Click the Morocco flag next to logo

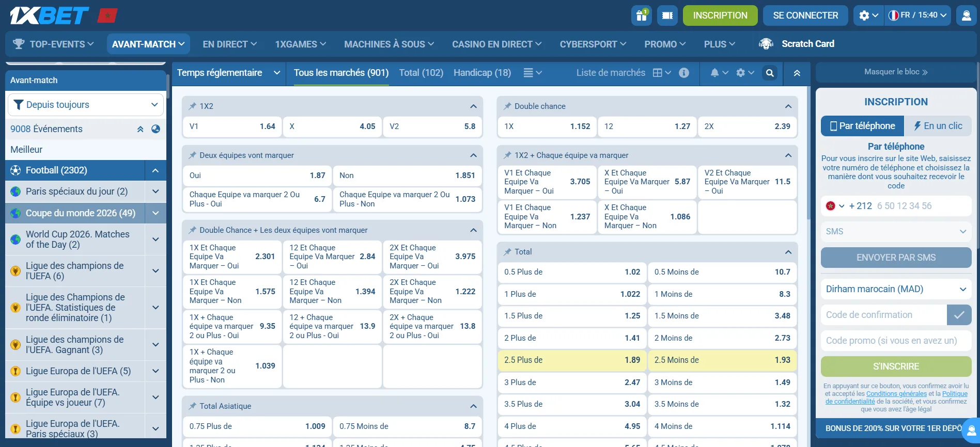[107, 16]
